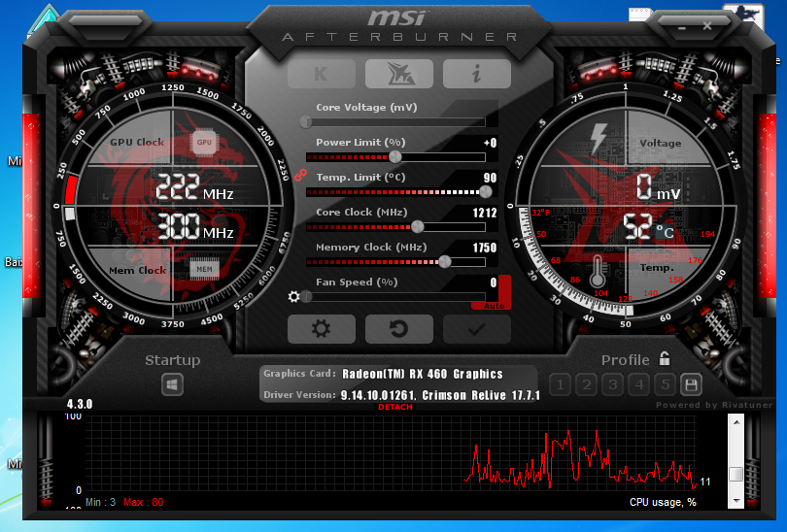Select profile slot 4
787x532 pixels.
(639, 384)
